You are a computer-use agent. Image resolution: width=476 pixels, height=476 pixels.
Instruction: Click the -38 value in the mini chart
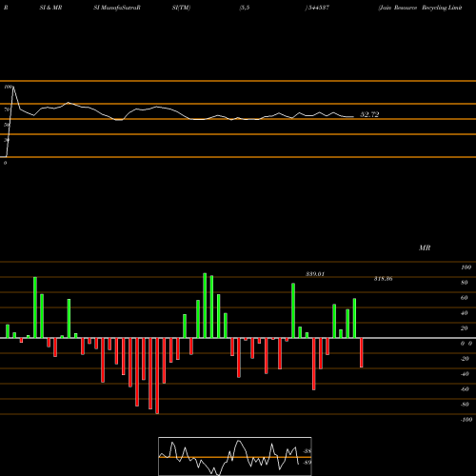click(307, 451)
